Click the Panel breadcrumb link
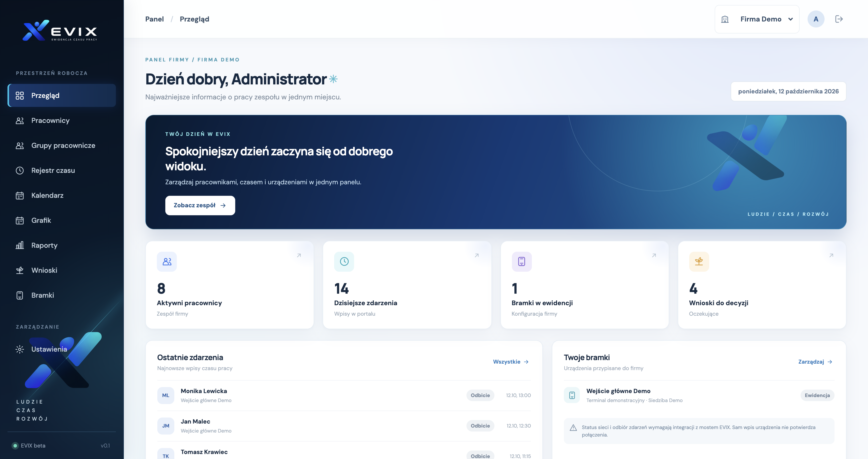This screenshot has height=459, width=868. pyautogui.click(x=154, y=19)
